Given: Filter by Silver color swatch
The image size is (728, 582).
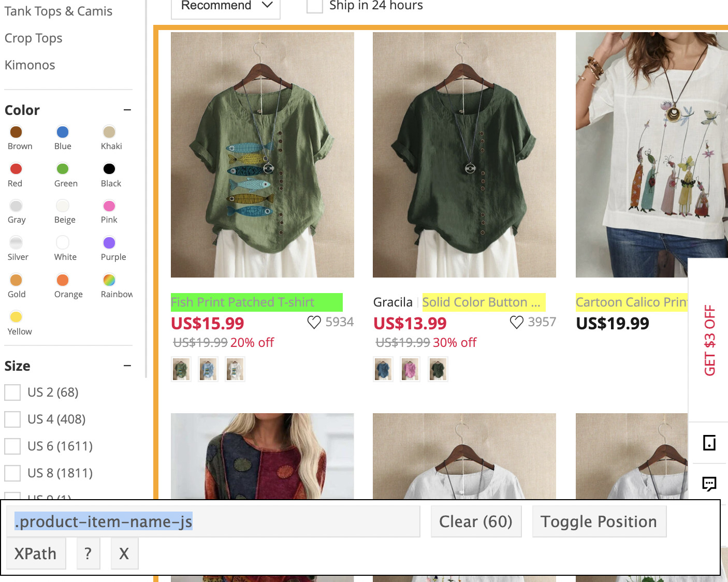Looking at the screenshot, I should [x=16, y=243].
